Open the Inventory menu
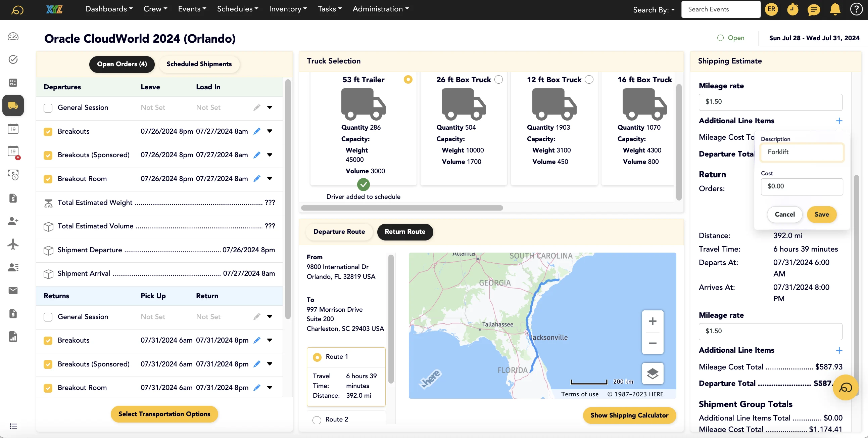The height and width of the screenshot is (438, 868). pyautogui.click(x=288, y=9)
